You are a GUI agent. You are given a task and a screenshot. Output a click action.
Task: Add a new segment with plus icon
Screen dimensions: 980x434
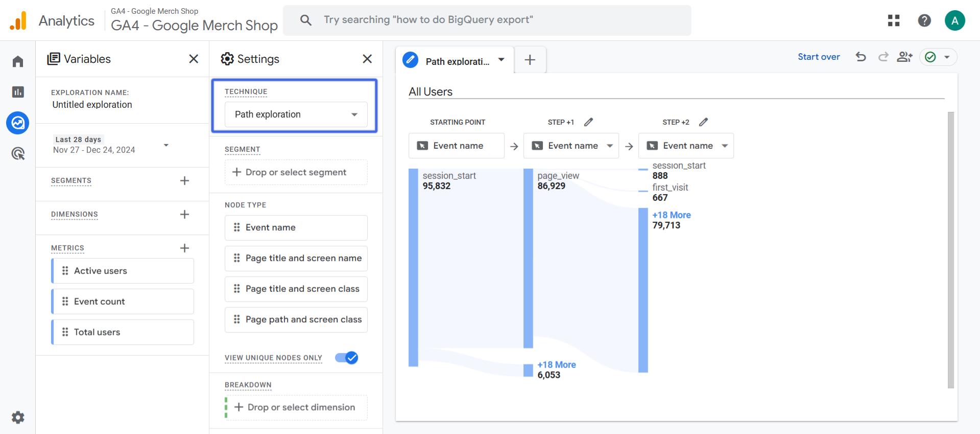pos(185,180)
